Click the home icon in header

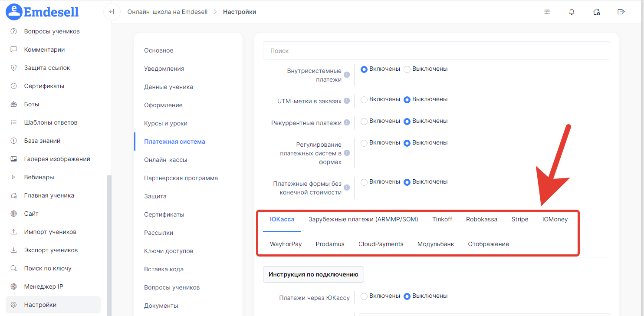[x=597, y=12]
